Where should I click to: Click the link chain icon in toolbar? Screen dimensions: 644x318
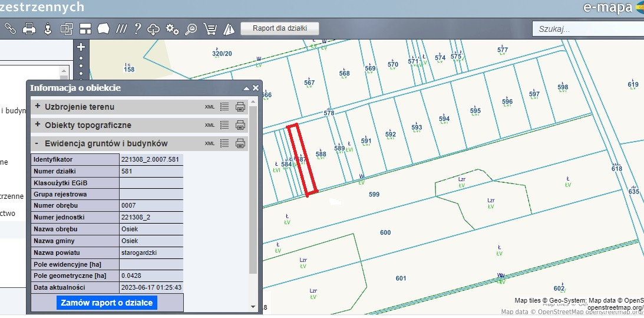pyautogui.click(x=10, y=28)
